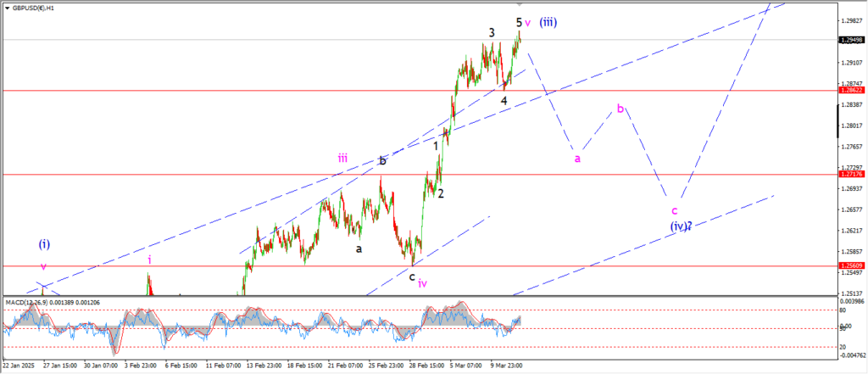Click price scale value 1.26577

(x=852, y=210)
